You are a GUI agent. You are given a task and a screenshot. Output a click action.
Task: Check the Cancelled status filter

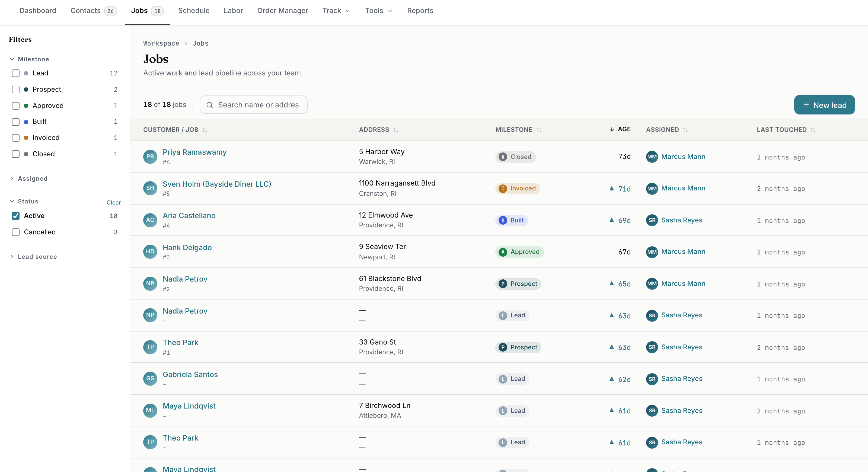[16, 232]
